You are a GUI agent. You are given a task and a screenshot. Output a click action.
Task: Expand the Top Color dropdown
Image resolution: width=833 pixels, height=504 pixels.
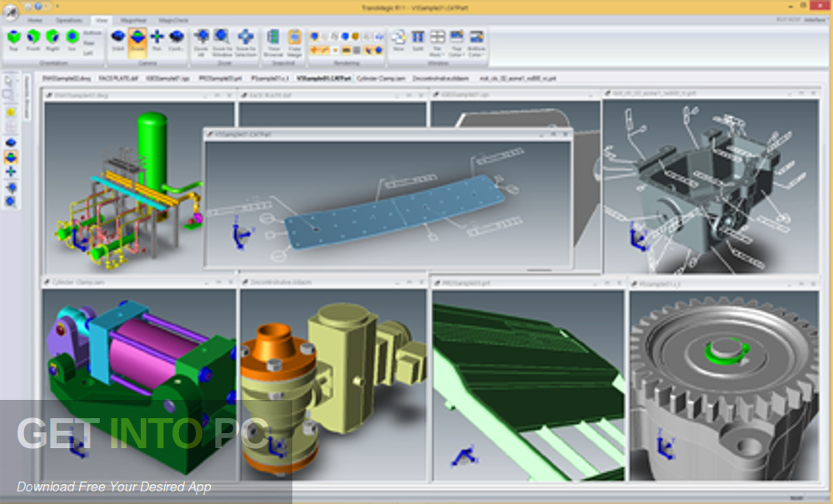[456, 40]
